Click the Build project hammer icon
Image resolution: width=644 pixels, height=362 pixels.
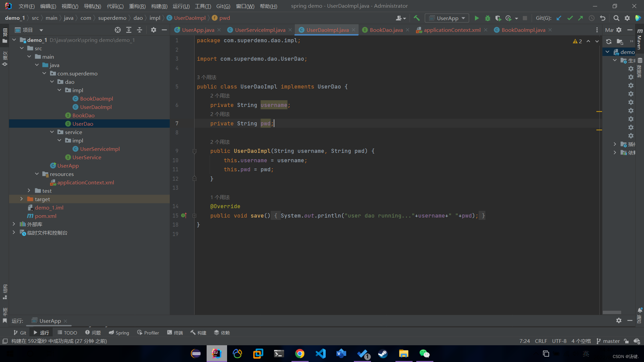(417, 18)
